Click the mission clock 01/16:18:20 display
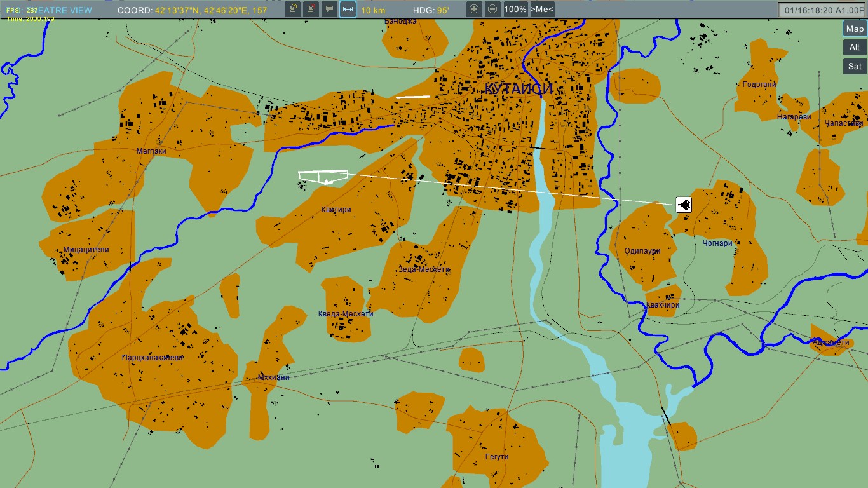 (x=823, y=10)
